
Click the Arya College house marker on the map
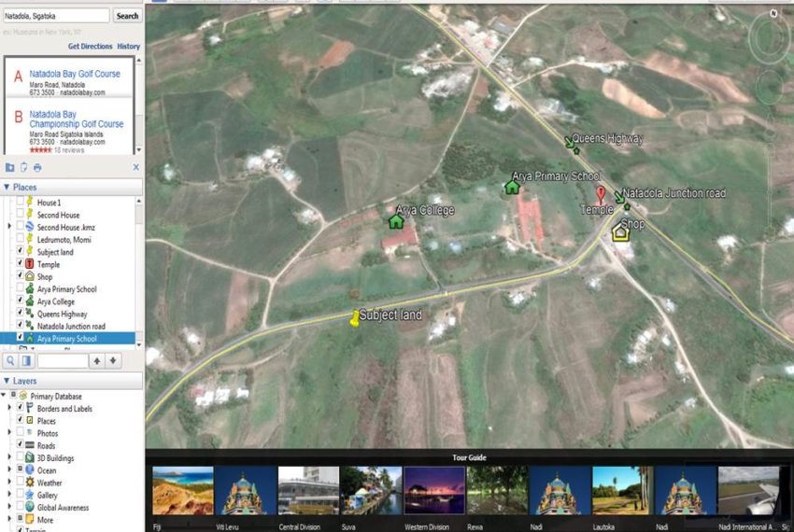[396, 220]
